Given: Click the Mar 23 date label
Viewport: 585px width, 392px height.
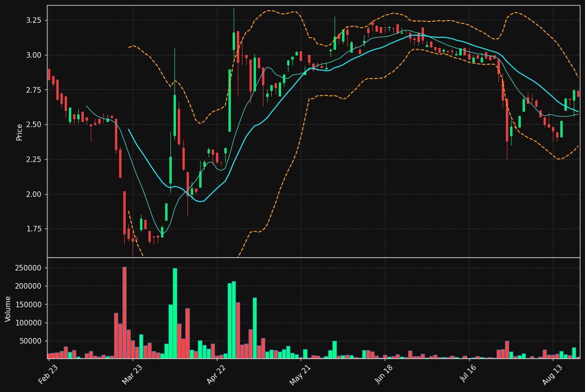Looking at the screenshot, I should (132, 374).
